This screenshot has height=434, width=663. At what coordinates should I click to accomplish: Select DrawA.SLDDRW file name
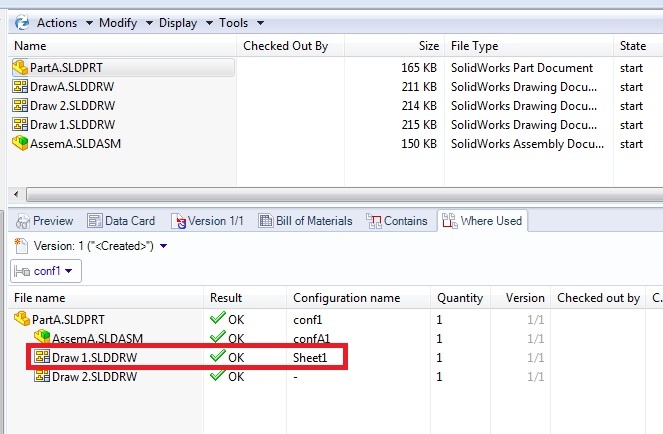coord(72,87)
